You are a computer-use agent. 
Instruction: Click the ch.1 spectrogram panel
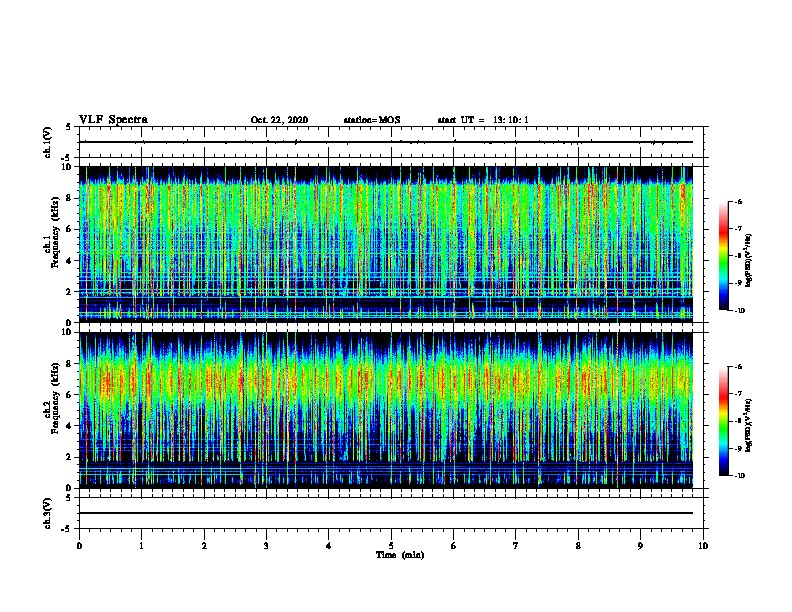[x=386, y=244]
